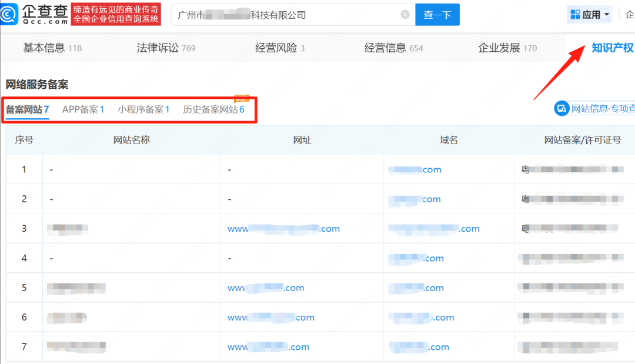Click the www URL link in row 7
Screen dimensions: 635x364
tap(269, 347)
